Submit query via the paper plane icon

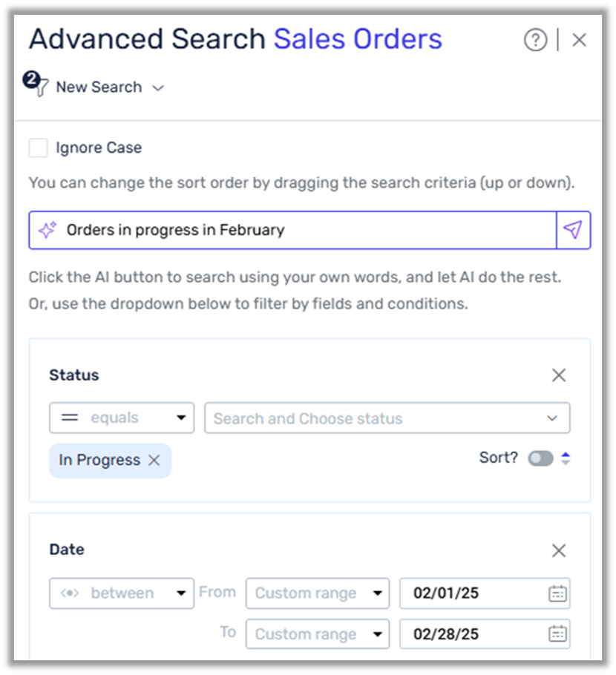pos(573,230)
